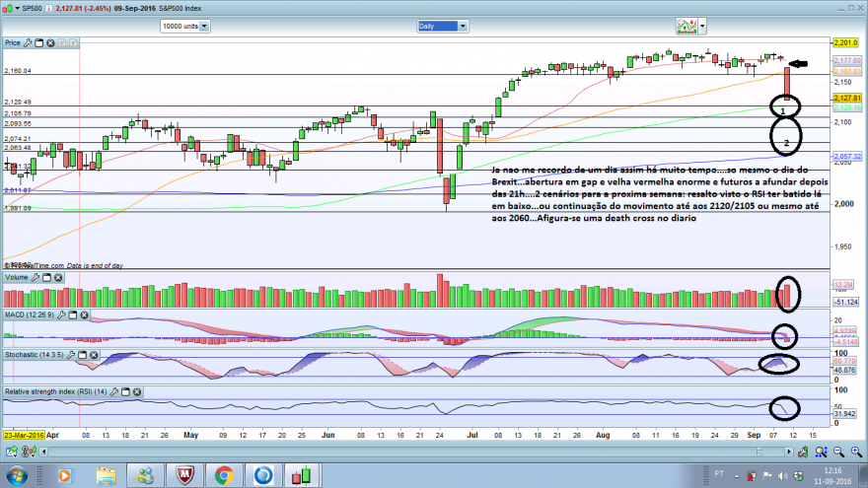Open the taskbar clock showing 12:16
Image resolution: width=868 pixels, height=488 pixels.
(x=832, y=476)
